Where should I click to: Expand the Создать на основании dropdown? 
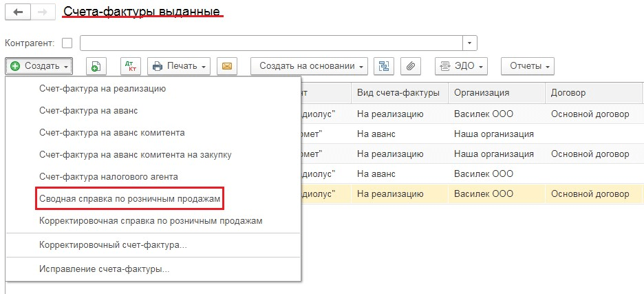[312, 66]
